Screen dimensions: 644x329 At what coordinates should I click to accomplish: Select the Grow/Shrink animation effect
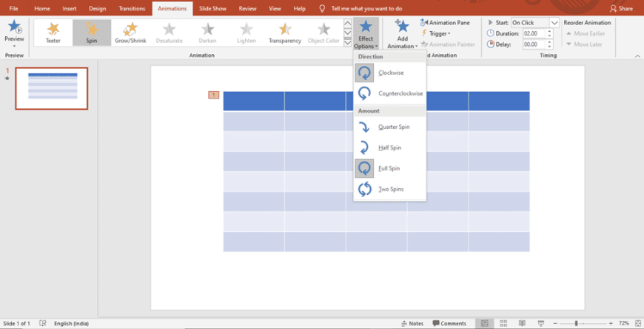[x=130, y=33]
